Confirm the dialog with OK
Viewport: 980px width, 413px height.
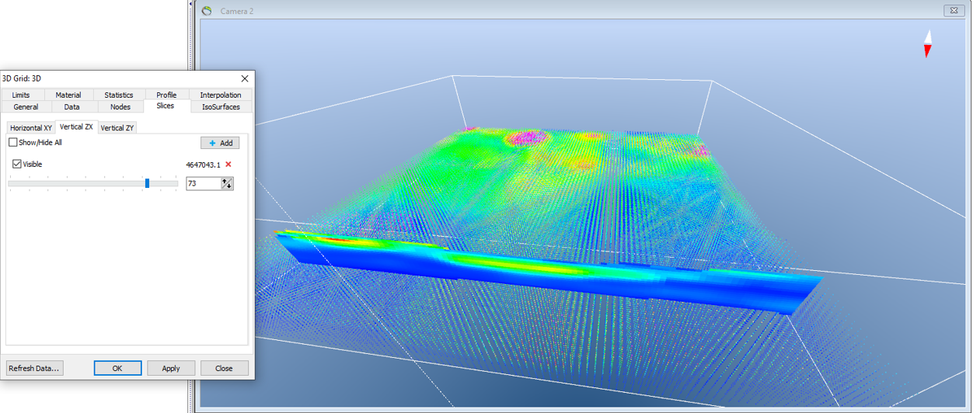click(x=117, y=368)
